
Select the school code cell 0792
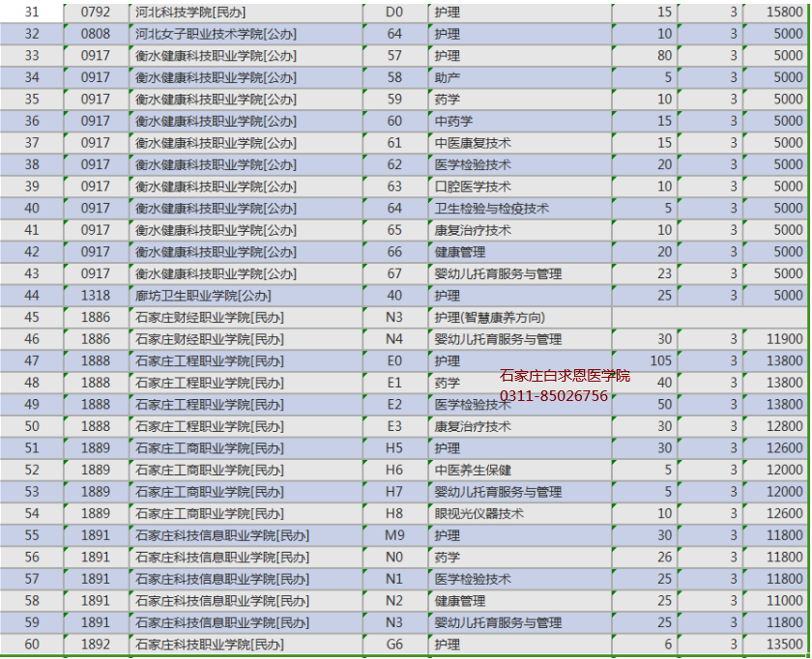point(97,12)
